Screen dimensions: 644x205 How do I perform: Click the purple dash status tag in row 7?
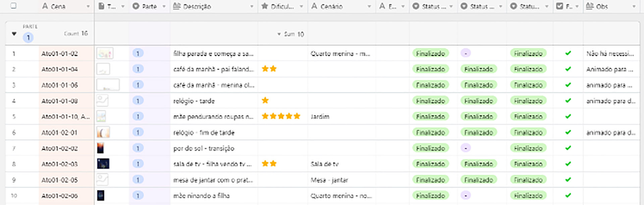tap(466, 148)
